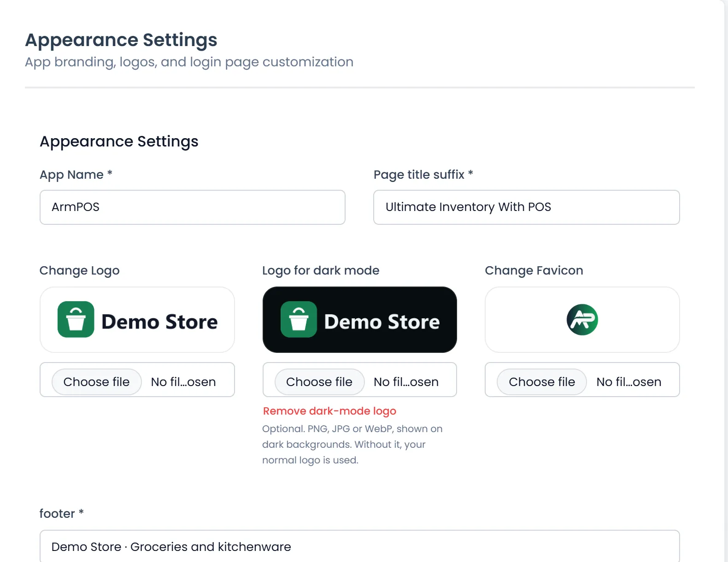728x562 pixels.
Task: Click the 'App branding, logos, and login' subtitle
Action: pos(189,62)
